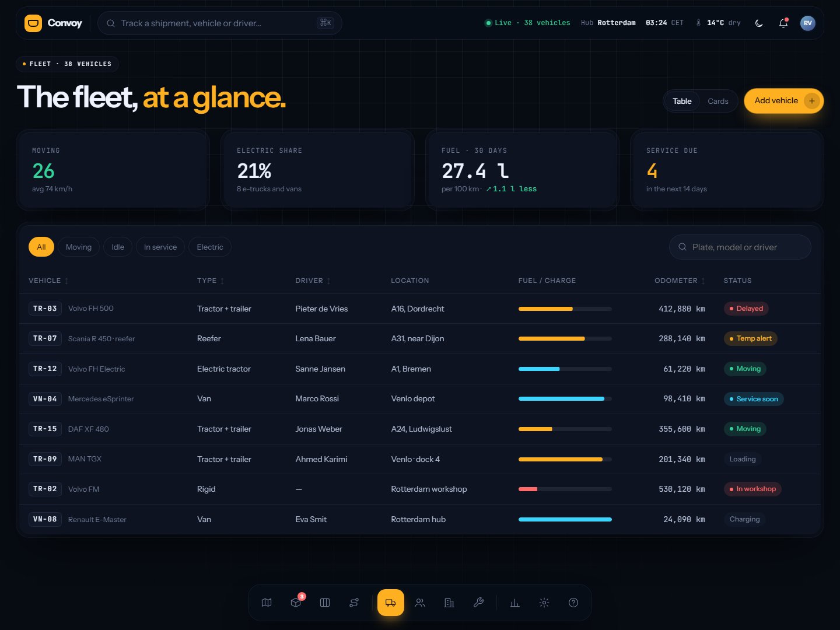Image resolution: width=840 pixels, height=630 pixels.
Task: Open the analytics bar chart dock icon
Action: pos(515,603)
